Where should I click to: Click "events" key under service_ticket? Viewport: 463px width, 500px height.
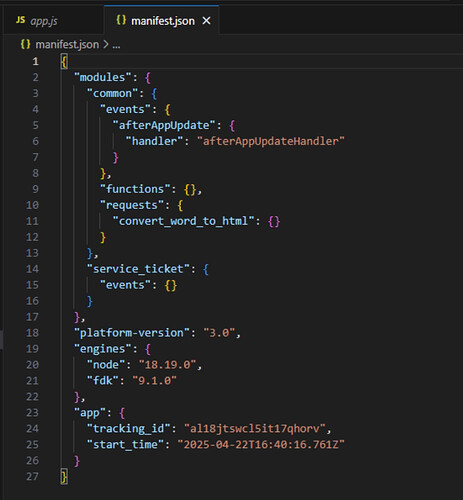[x=125, y=285]
